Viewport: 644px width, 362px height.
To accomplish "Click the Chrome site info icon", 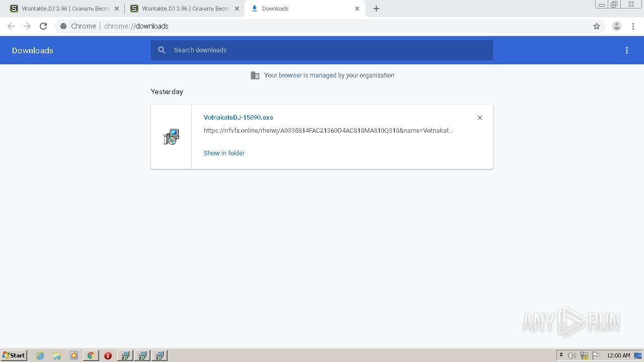I will 63,26.
